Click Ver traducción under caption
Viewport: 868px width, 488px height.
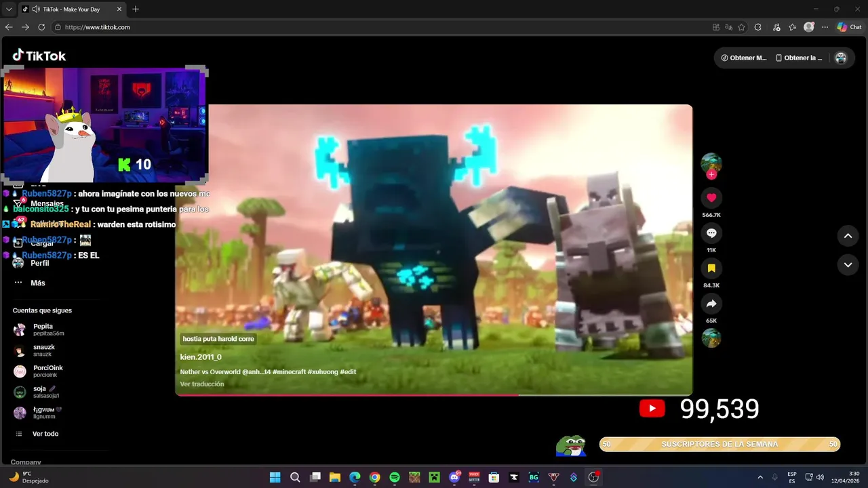point(202,384)
